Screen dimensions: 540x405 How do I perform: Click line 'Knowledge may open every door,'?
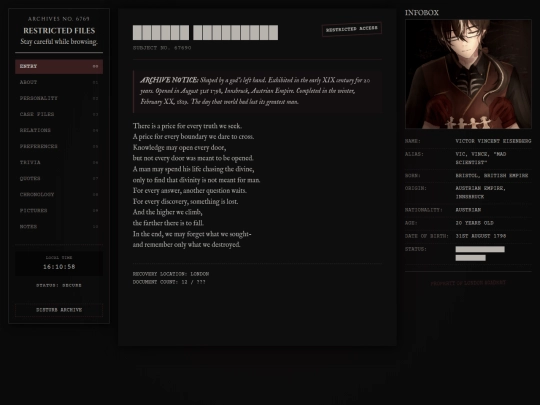[179, 147]
